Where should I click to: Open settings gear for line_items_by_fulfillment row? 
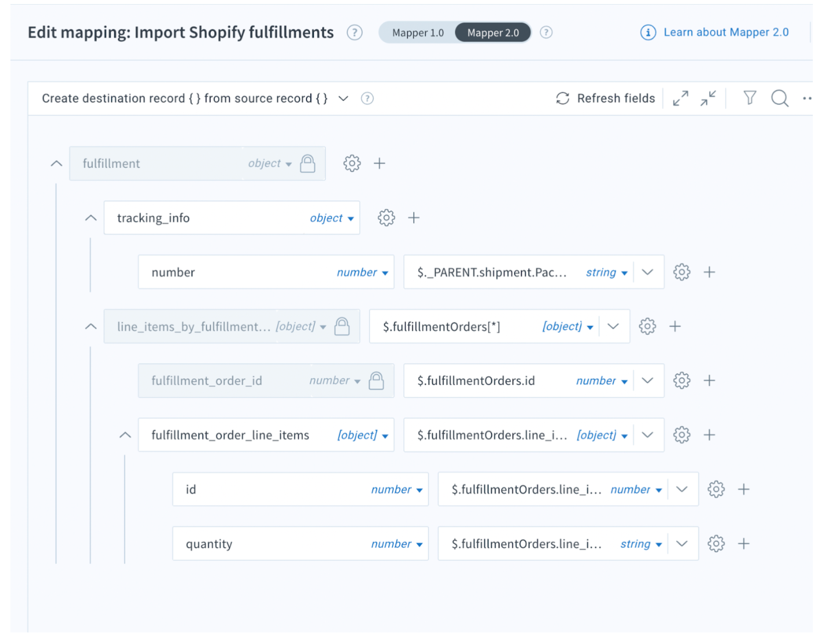tap(647, 327)
